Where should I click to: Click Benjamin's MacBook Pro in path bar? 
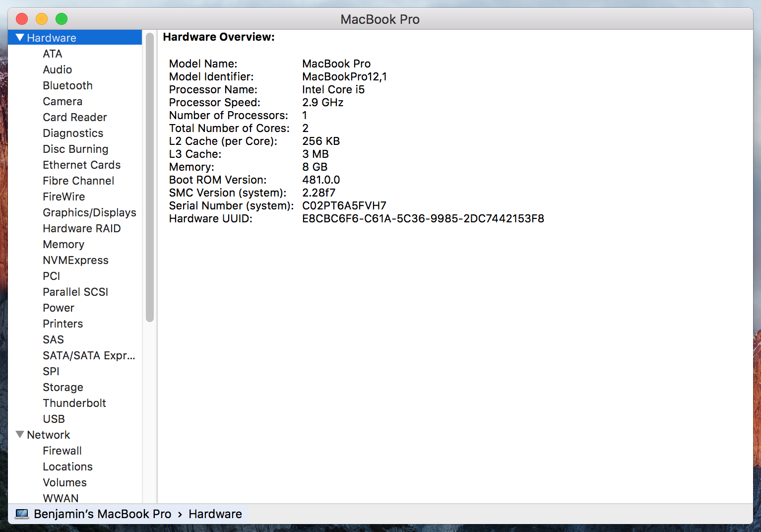pos(103,514)
